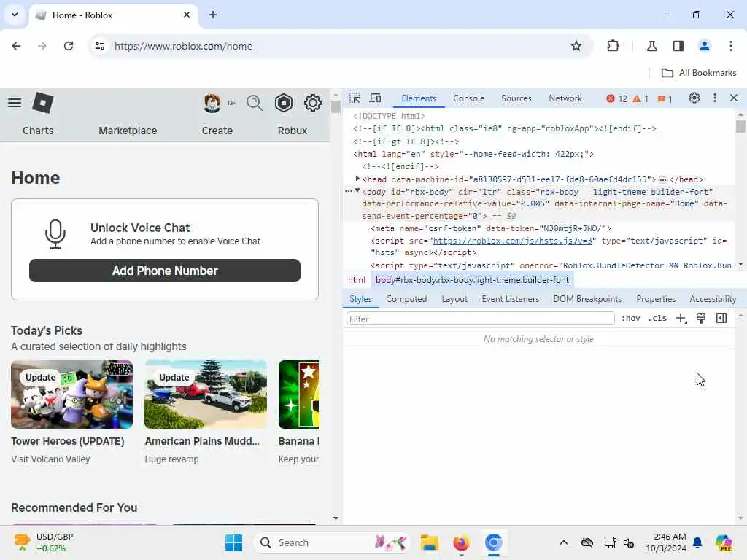Reload the Roblox page
The image size is (747, 560).
[x=69, y=46]
